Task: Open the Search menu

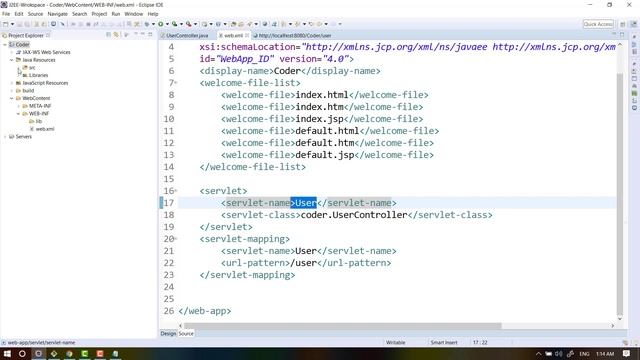Action: pos(80,14)
